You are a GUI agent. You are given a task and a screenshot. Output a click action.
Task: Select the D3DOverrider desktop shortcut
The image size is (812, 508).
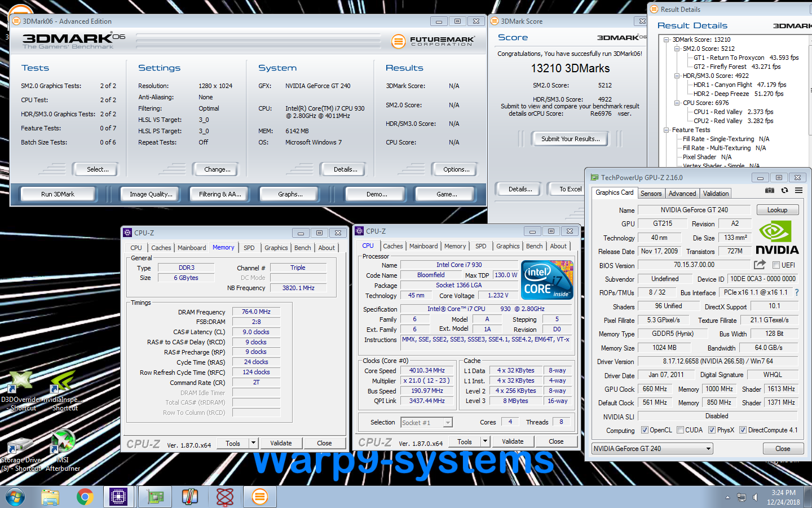(21, 389)
